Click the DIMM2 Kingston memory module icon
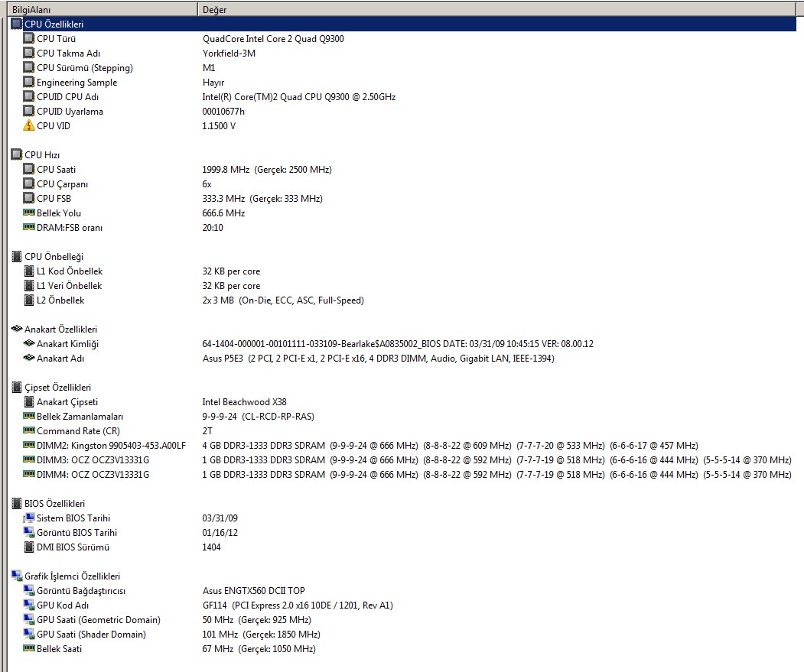Image resolution: width=804 pixels, height=672 pixels. (x=29, y=445)
